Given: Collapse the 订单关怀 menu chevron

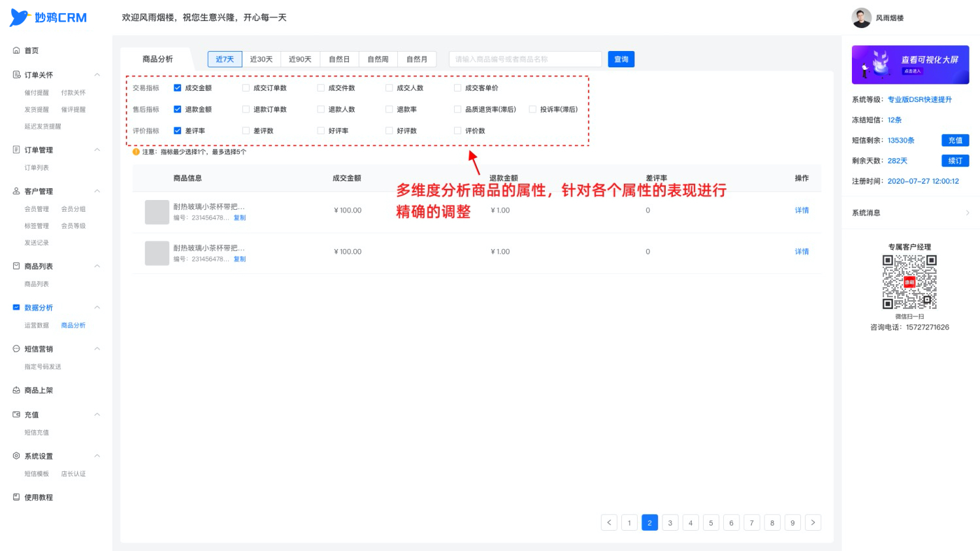Looking at the screenshot, I should (x=97, y=75).
